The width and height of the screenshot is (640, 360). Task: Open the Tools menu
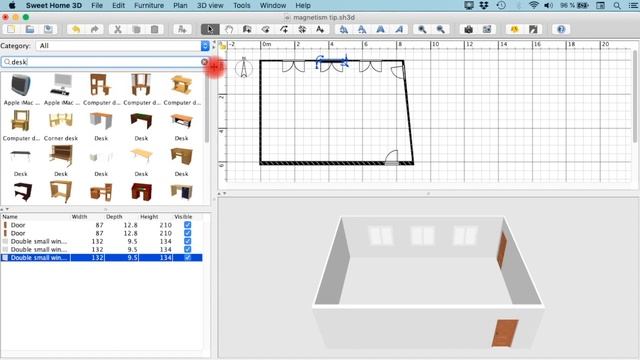coord(242,5)
